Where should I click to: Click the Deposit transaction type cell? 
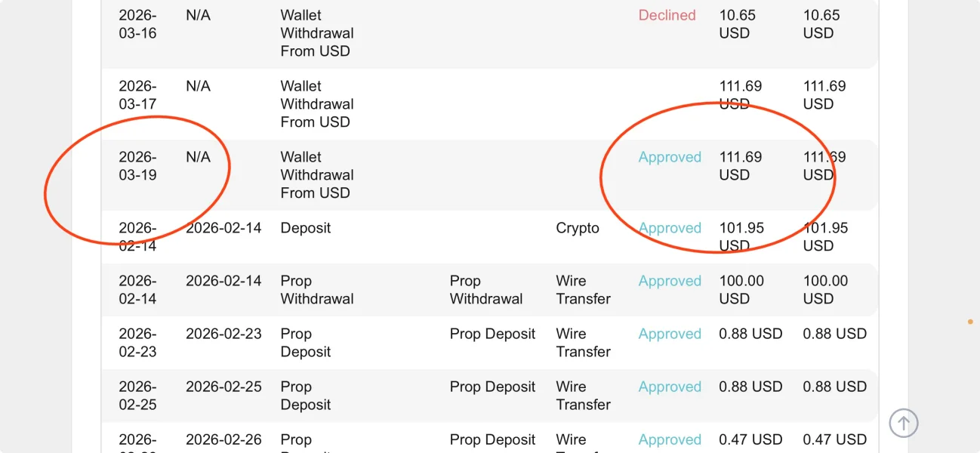[x=306, y=228]
